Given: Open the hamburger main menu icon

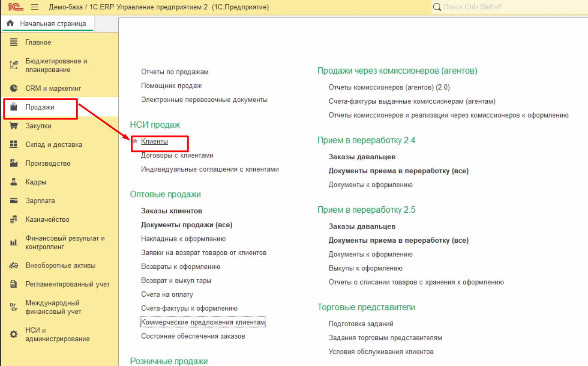Looking at the screenshot, I should click(x=35, y=7).
